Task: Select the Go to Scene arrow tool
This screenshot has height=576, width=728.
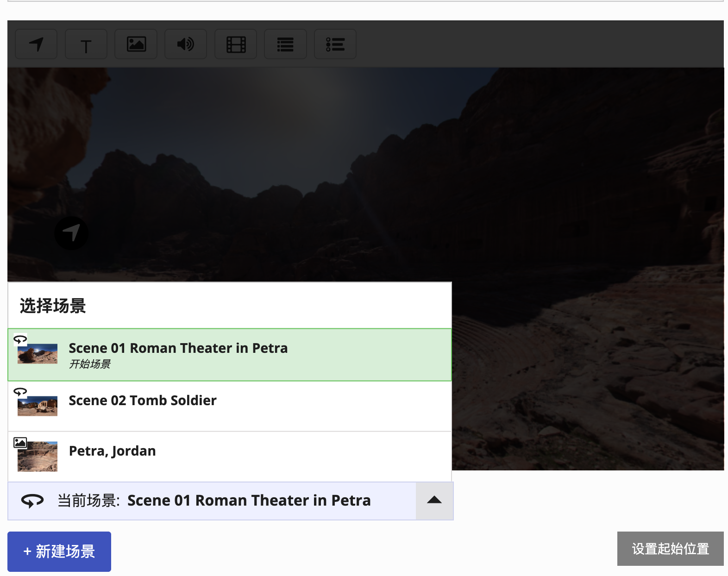Action: 36,44
